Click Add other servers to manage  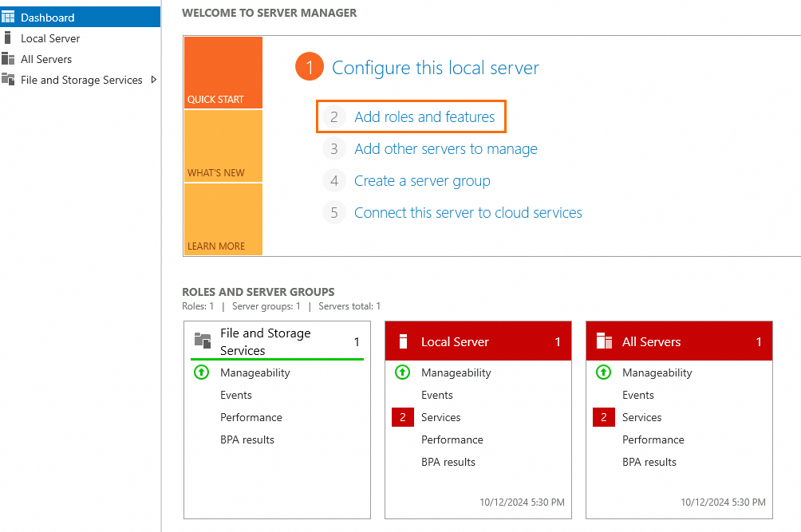445,149
